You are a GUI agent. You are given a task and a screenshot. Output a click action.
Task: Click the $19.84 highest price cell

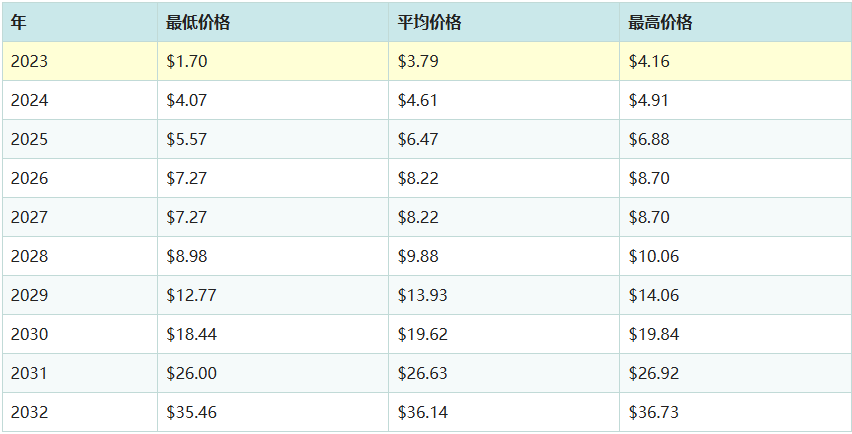click(x=653, y=334)
